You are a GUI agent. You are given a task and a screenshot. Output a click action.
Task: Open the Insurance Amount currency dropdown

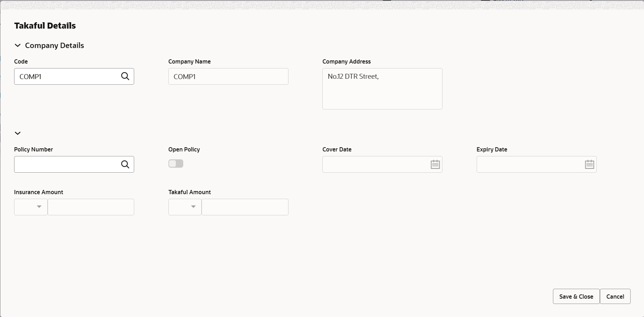pyautogui.click(x=31, y=207)
